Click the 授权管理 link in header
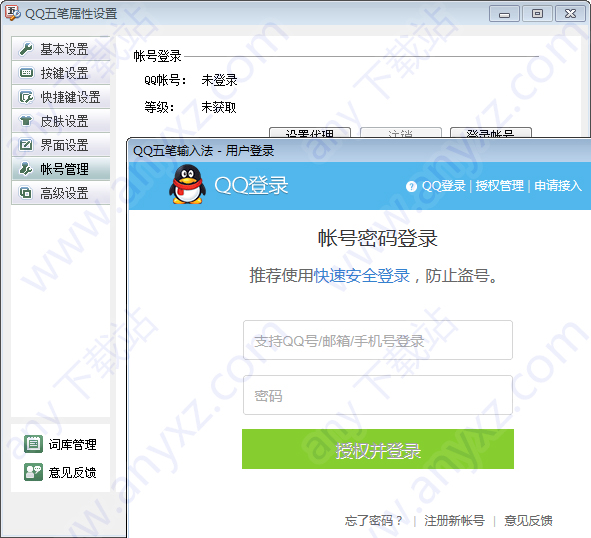The height and width of the screenshot is (538, 591). tap(499, 185)
